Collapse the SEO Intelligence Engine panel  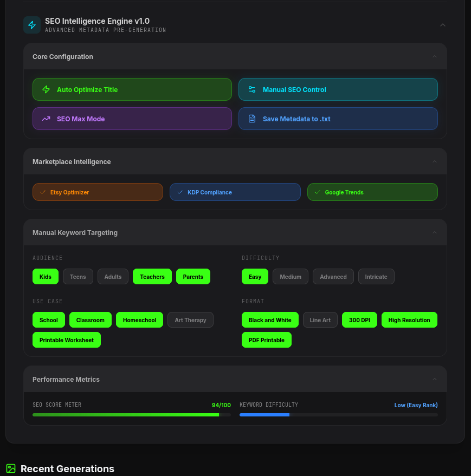click(x=443, y=25)
